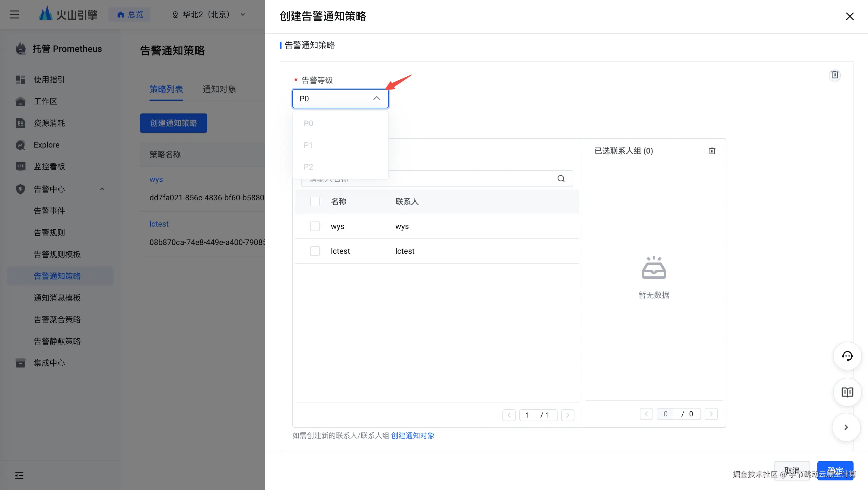This screenshot has height=490, width=868.
Task: Open 告警规则 in the sidebar menu
Action: point(49,233)
